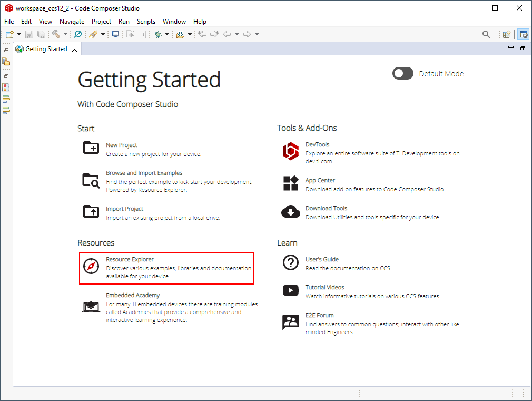Viewport: 532px width, 401px height.
Task: Click the App Center grid icon
Action: tap(291, 183)
